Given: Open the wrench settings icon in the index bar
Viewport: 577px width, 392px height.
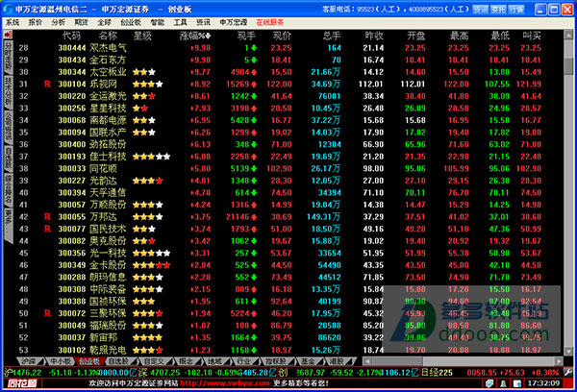Looking at the screenshot, I should (568, 372).
